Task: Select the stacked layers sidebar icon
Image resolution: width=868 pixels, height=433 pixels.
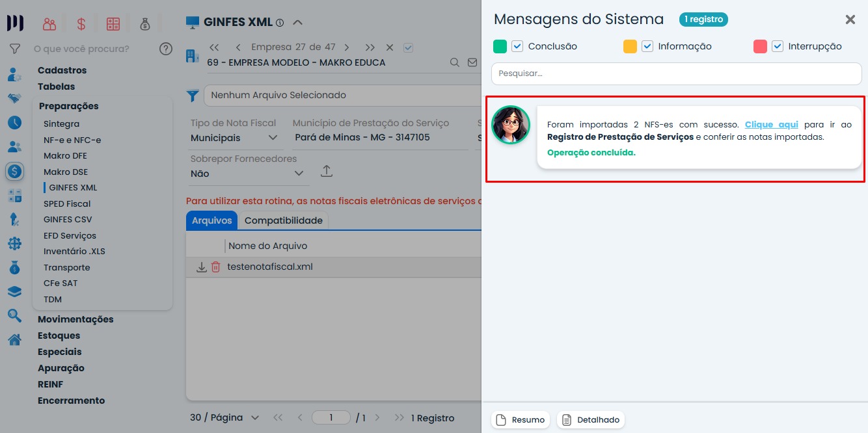Action: tap(14, 292)
